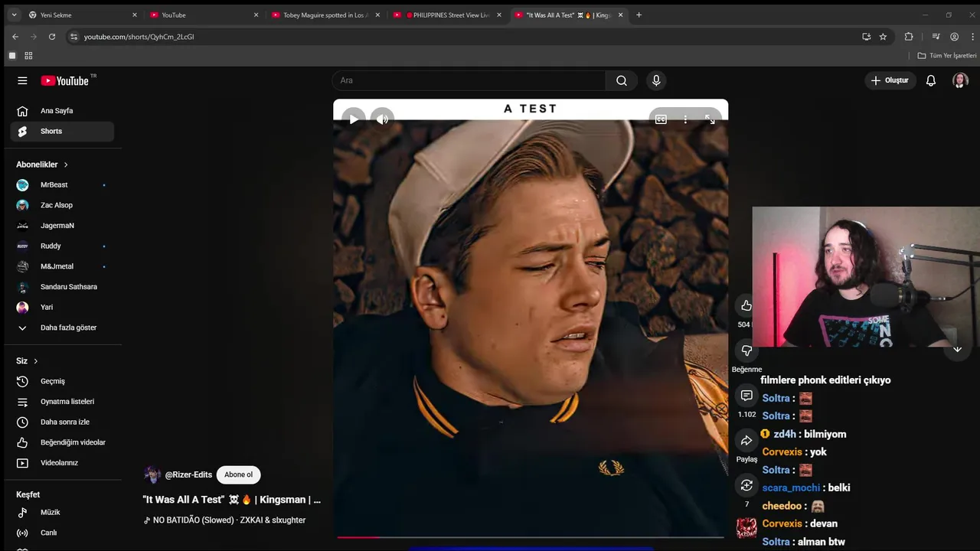Close the "It Was All A Test" tab
Image resolution: width=980 pixels, height=551 pixels.
point(620,15)
